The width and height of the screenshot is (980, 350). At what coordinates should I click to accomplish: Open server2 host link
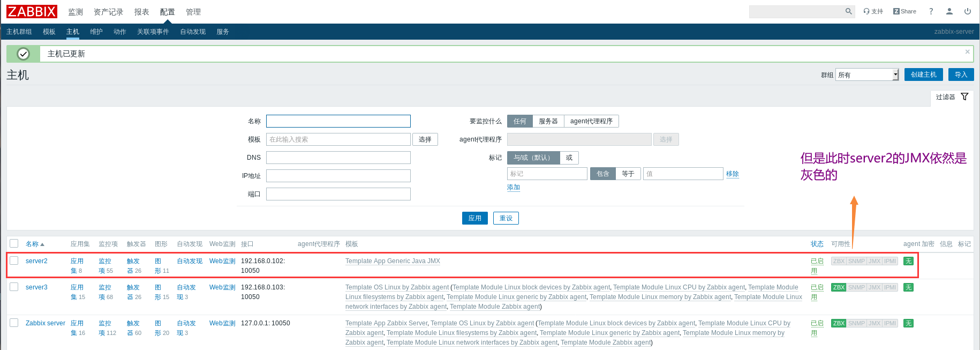click(36, 261)
